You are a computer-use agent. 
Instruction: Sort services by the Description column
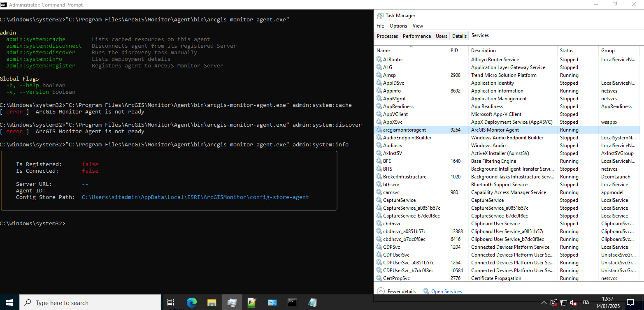[513, 51]
